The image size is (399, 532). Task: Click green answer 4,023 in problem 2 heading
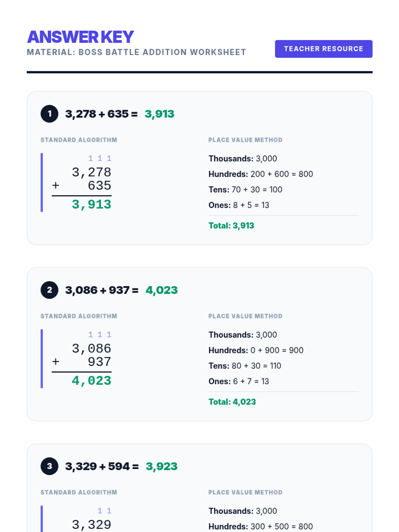(x=162, y=290)
